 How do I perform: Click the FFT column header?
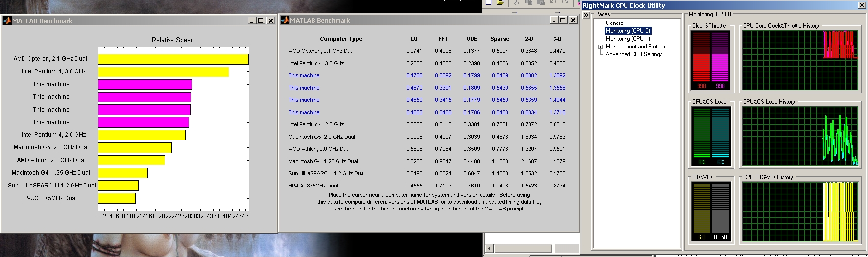tap(443, 39)
